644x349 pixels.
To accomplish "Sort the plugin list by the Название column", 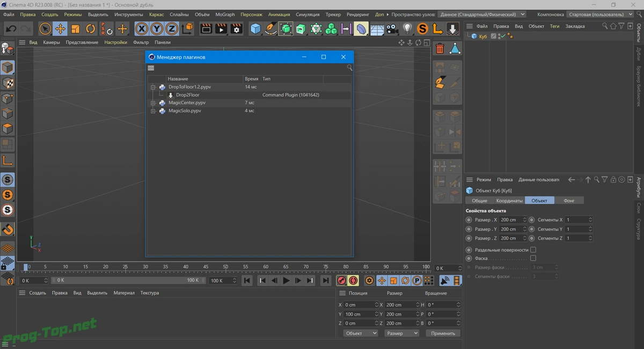I will 204,79.
